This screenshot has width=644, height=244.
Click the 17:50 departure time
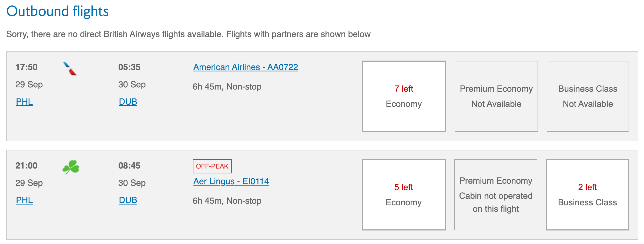pyautogui.click(x=26, y=67)
